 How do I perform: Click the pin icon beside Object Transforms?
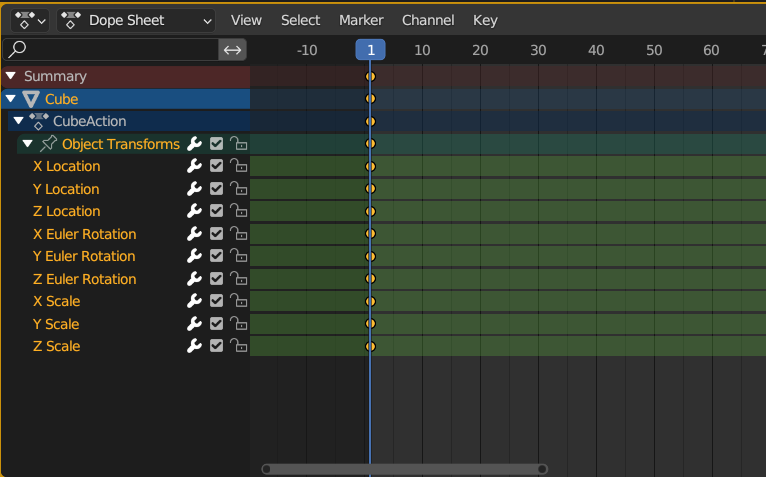48,144
